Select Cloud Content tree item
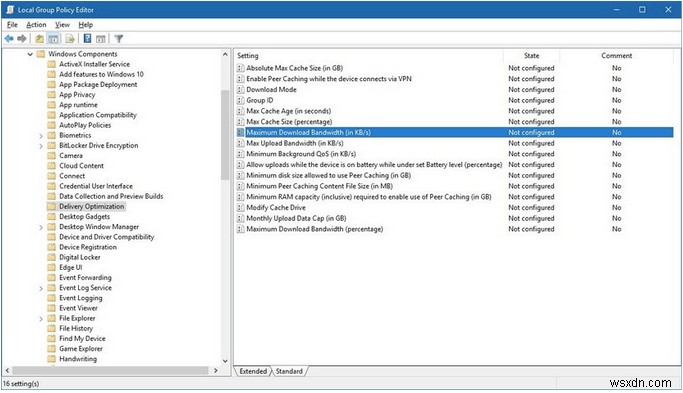This screenshot has height=393, width=683. 81,166
